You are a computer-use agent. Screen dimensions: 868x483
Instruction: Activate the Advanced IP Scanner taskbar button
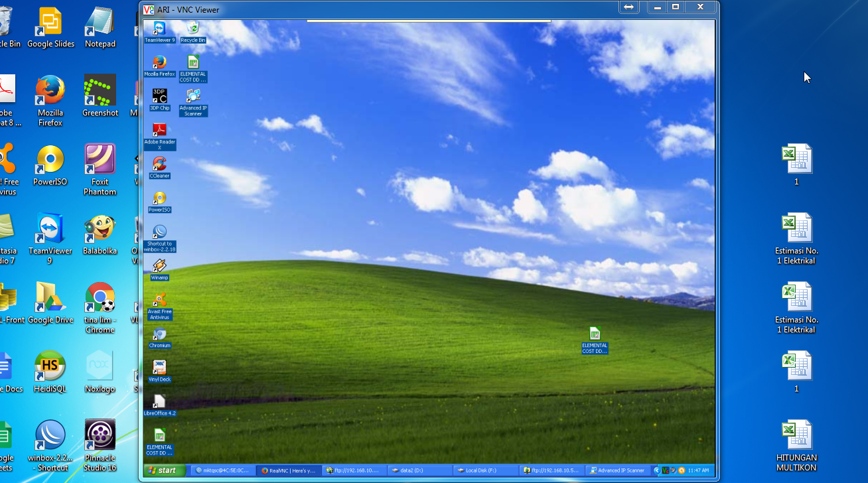click(x=617, y=470)
